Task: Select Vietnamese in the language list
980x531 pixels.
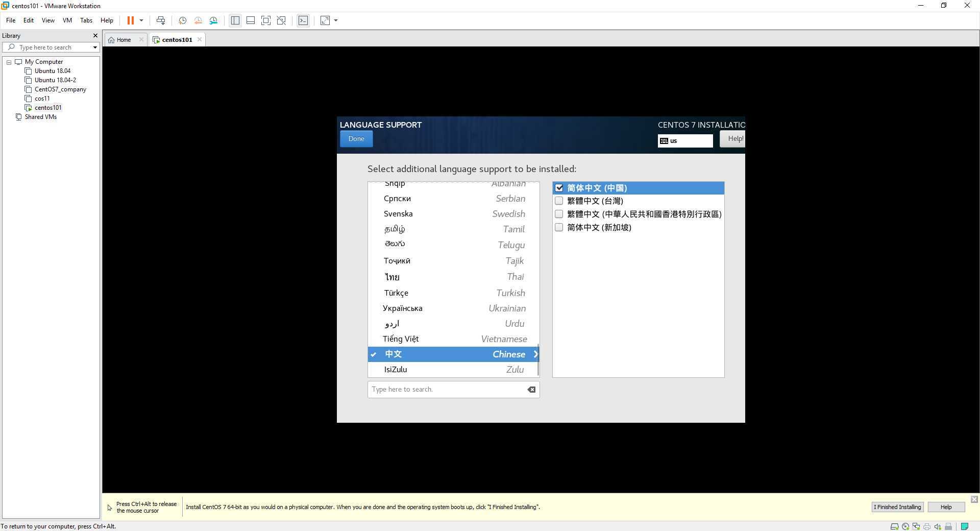Action: [x=453, y=339]
